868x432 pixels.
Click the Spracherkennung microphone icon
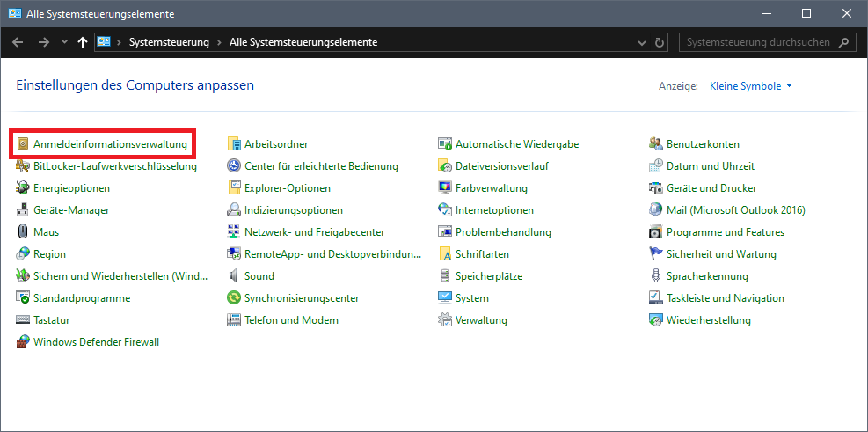tap(656, 275)
